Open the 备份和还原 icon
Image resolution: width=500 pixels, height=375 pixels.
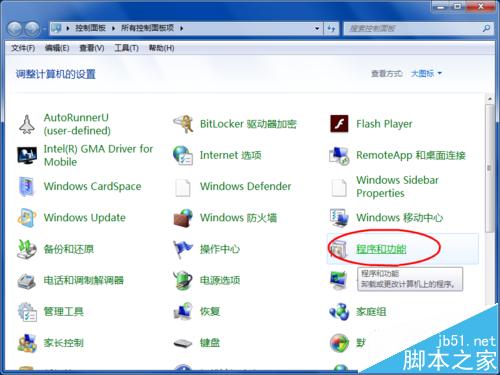pos(27,249)
